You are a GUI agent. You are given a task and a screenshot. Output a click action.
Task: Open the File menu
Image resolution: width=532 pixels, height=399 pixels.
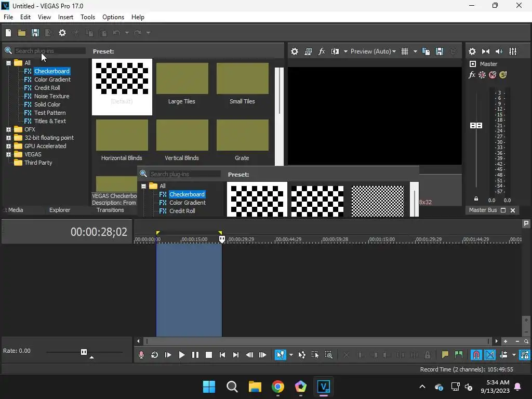click(8, 17)
